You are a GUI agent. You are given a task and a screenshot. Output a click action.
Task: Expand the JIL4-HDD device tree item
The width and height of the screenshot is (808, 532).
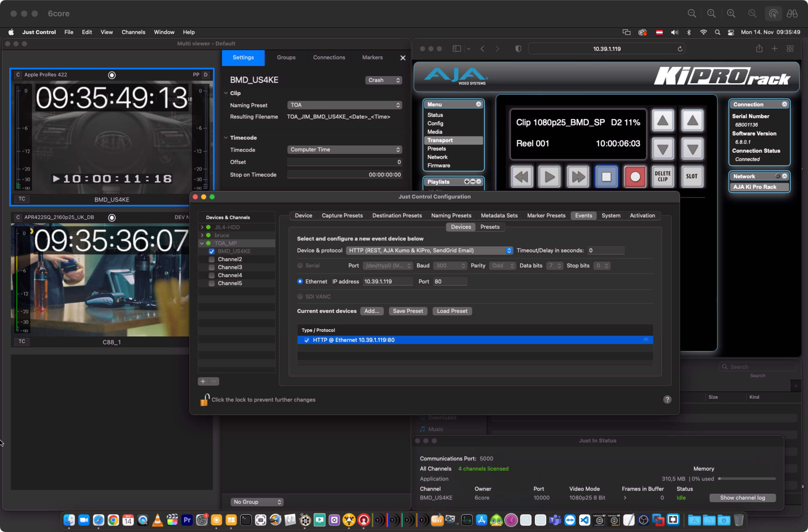[202, 227]
